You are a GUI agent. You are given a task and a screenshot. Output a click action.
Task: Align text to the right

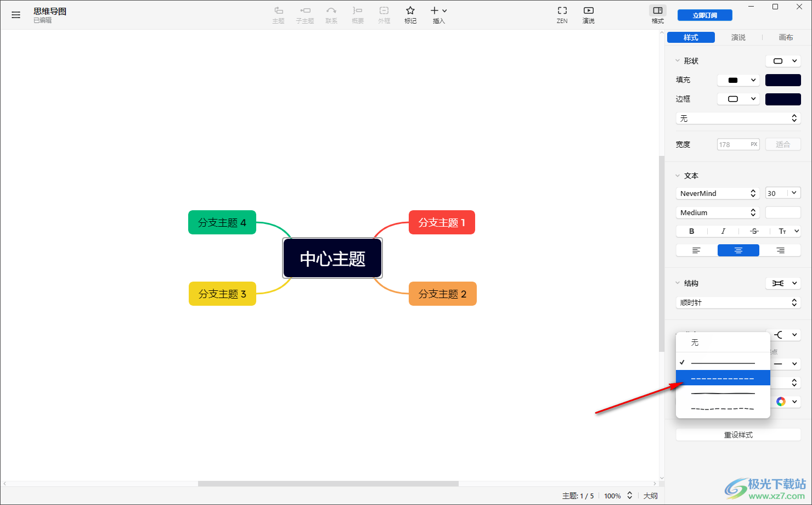(780, 250)
